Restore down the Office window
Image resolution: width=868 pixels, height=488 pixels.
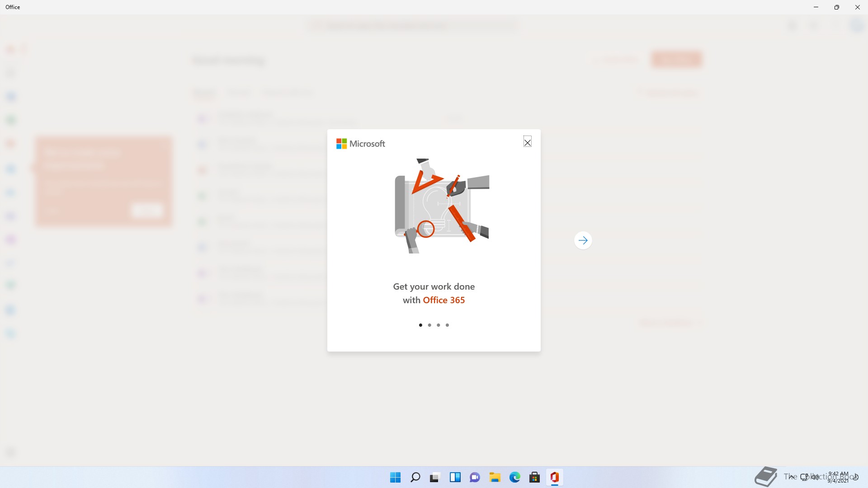[x=837, y=7]
